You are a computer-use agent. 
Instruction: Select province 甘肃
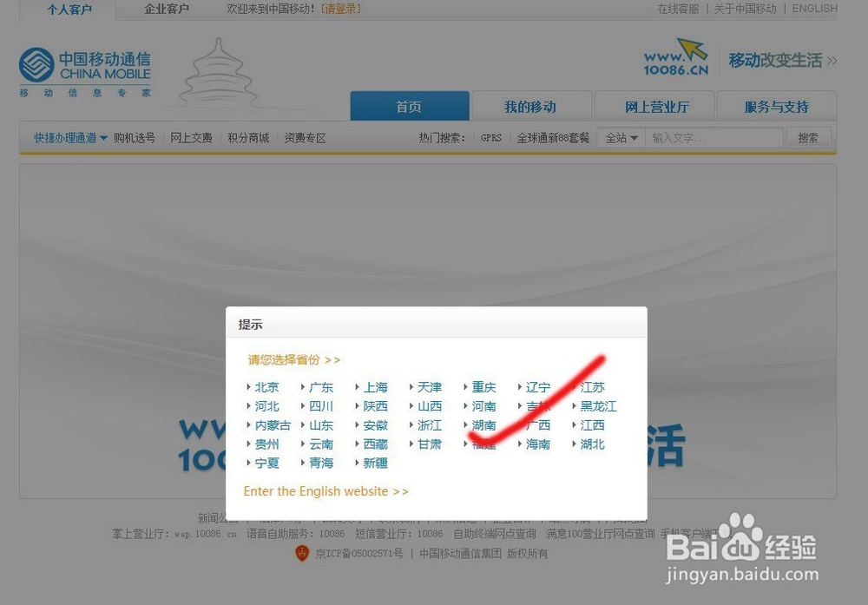pyautogui.click(x=430, y=444)
